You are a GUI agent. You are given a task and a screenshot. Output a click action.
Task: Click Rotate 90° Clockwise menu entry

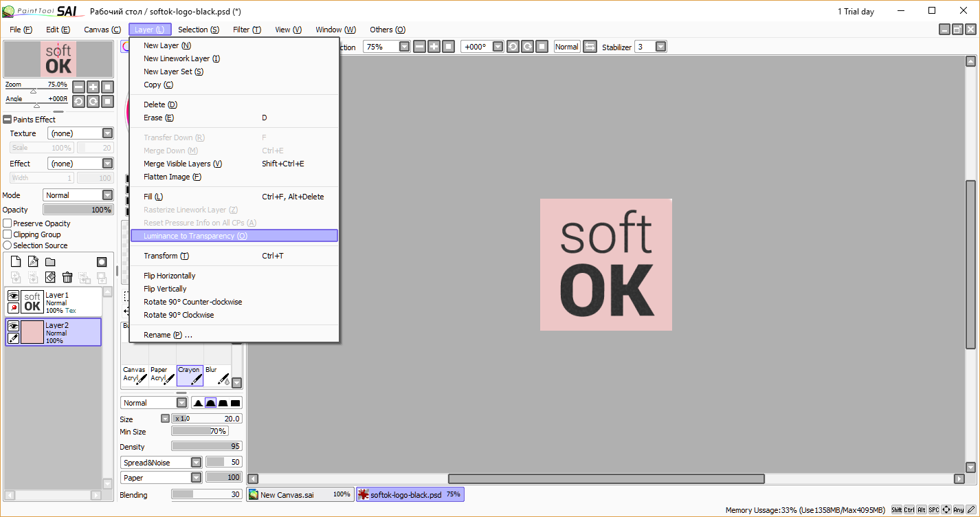click(234, 315)
